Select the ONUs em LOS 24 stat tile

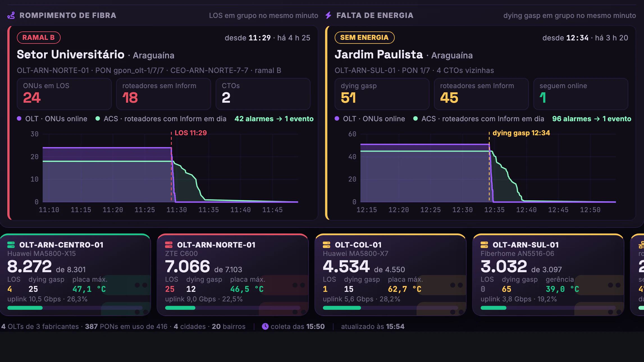click(64, 94)
